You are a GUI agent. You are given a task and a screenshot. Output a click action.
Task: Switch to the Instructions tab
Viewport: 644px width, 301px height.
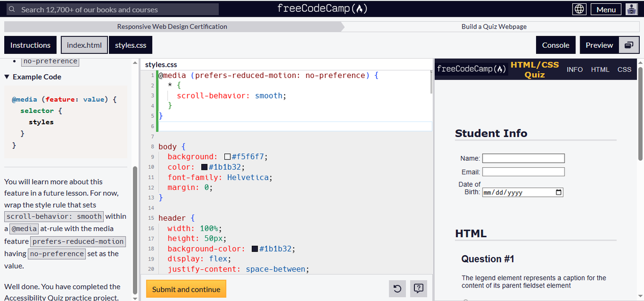tap(30, 45)
